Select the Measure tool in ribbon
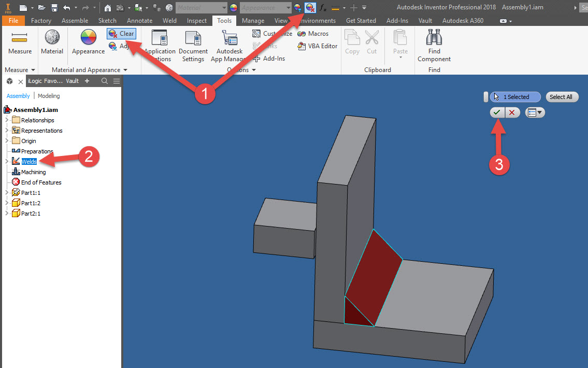Image resolution: width=588 pixels, height=368 pixels. click(x=20, y=43)
